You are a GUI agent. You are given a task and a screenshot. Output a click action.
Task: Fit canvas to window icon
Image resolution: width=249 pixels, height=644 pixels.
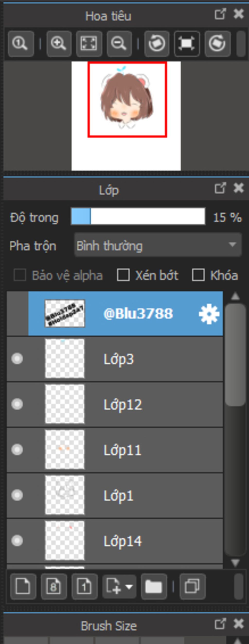point(89,44)
